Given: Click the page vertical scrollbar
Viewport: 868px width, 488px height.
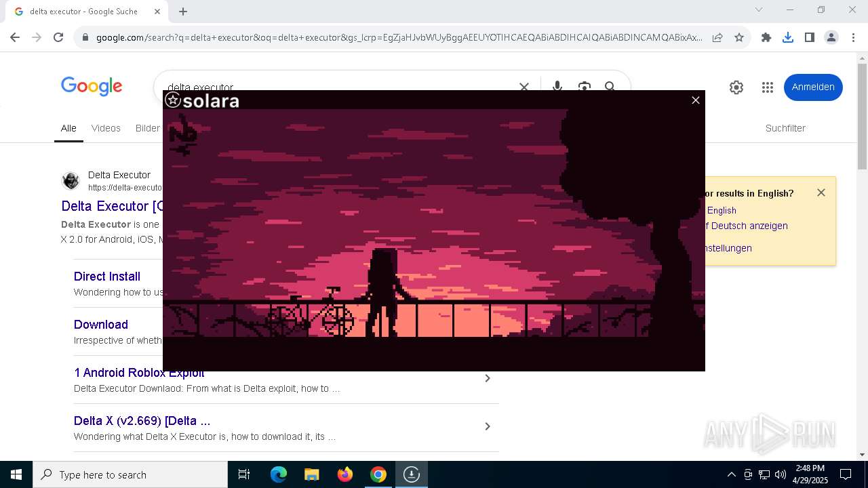Looking at the screenshot, I should [862, 117].
